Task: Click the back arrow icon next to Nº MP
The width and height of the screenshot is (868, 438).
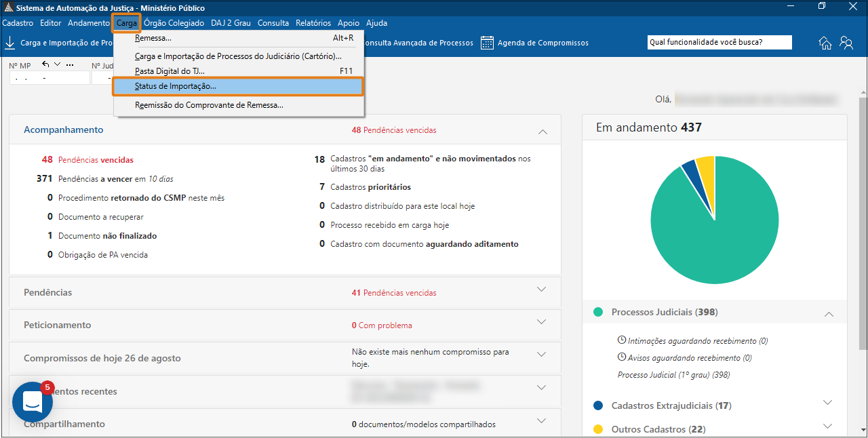Action: coord(46,64)
